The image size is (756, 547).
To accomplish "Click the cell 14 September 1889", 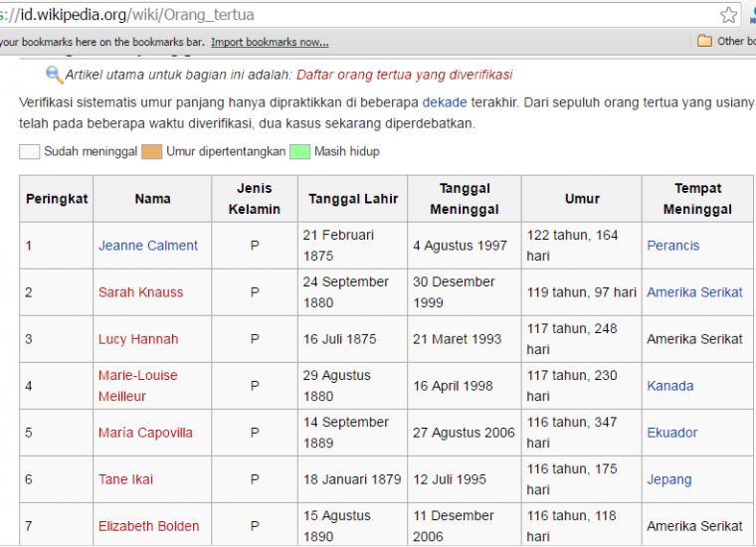I will point(353,433).
